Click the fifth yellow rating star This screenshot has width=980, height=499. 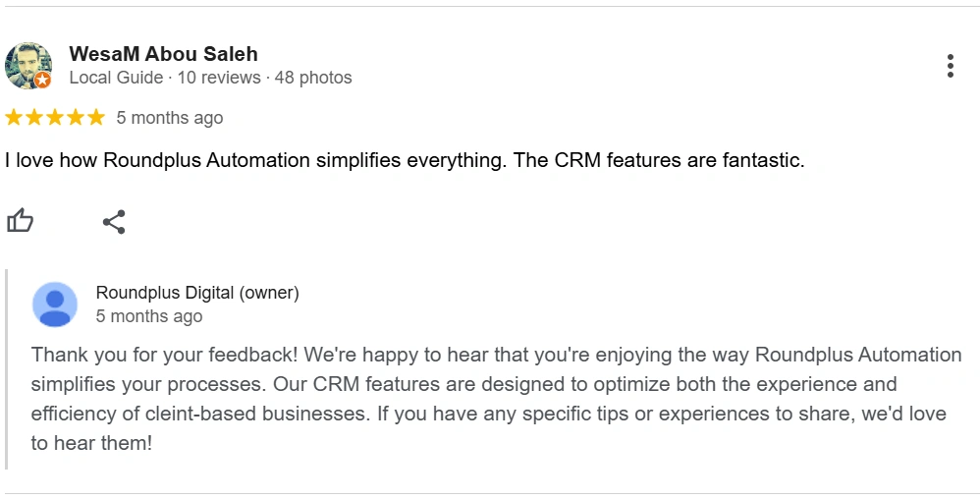(96, 117)
